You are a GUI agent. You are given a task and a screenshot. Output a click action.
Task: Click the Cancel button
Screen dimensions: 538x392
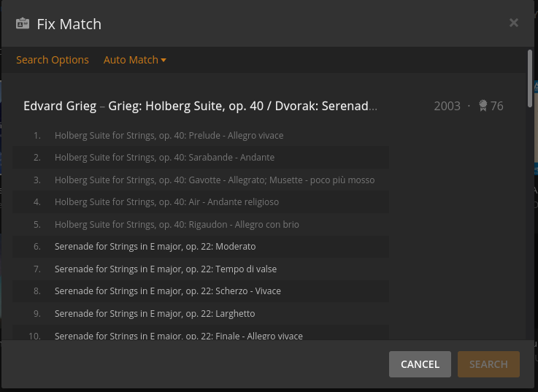420,364
